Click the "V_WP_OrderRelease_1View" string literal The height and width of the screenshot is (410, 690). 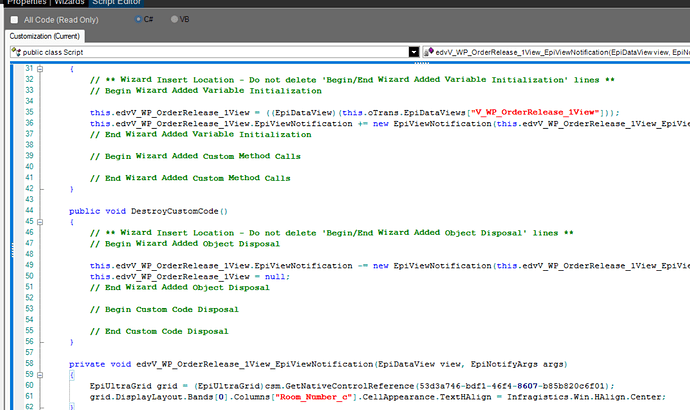click(537, 112)
